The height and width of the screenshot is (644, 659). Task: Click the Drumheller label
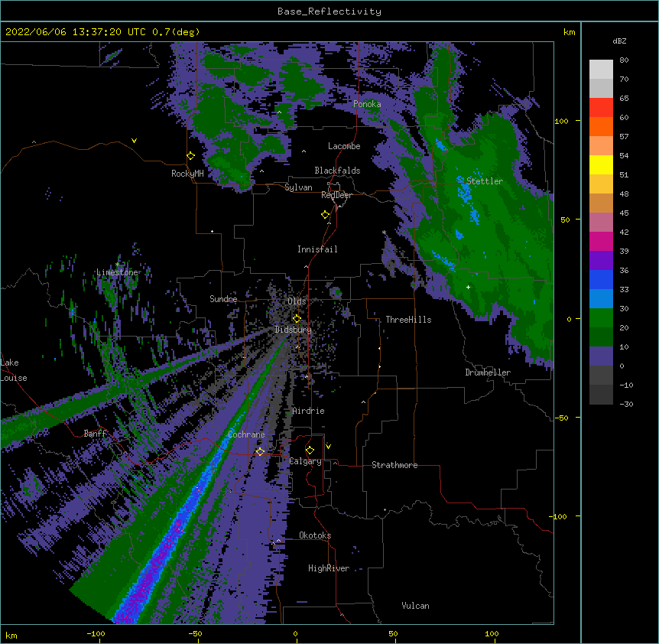pos(488,372)
